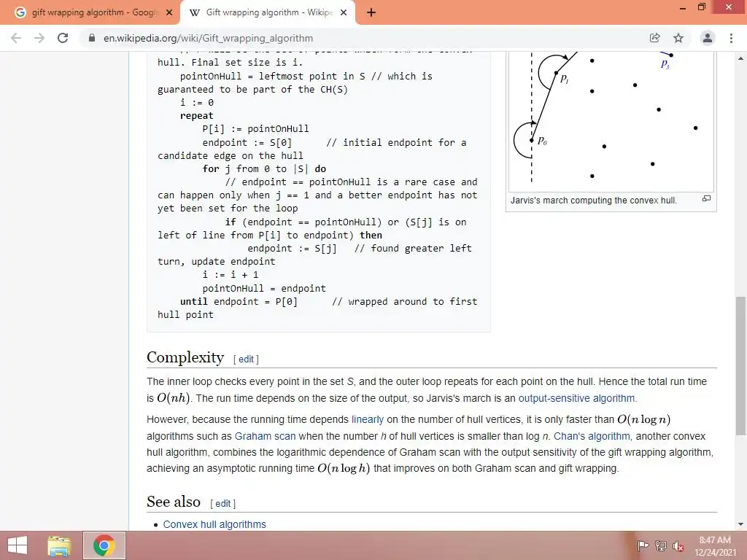Click the 'repeat' keyword in pseudocode
This screenshot has height=560, width=747.
pos(197,116)
